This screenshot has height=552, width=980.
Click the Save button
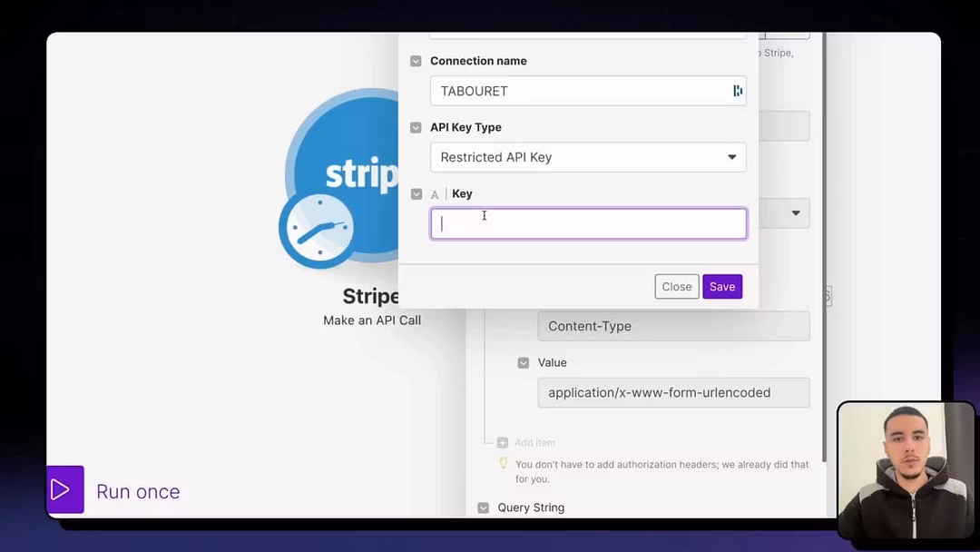click(x=722, y=286)
